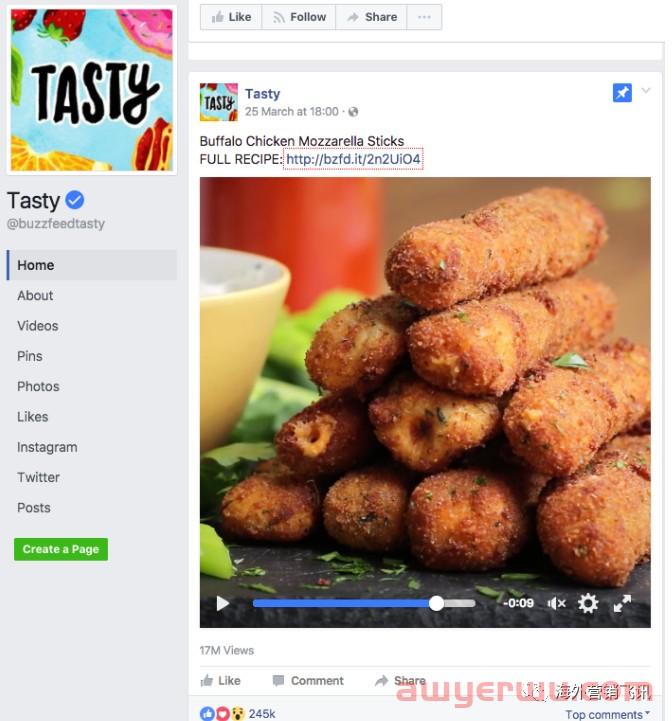Unmute the video sound icon
The width and height of the screenshot is (672, 721).
coord(557,603)
